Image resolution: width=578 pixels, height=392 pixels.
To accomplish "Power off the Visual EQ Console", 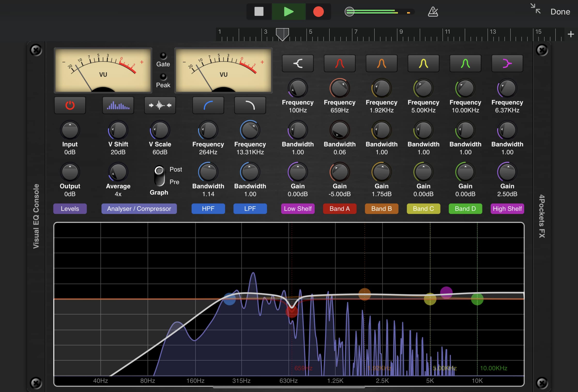I will tap(70, 105).
